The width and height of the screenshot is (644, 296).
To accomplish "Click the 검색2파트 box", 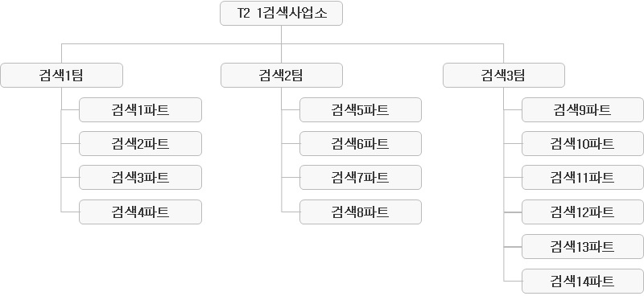I will [x=140, y=144].
